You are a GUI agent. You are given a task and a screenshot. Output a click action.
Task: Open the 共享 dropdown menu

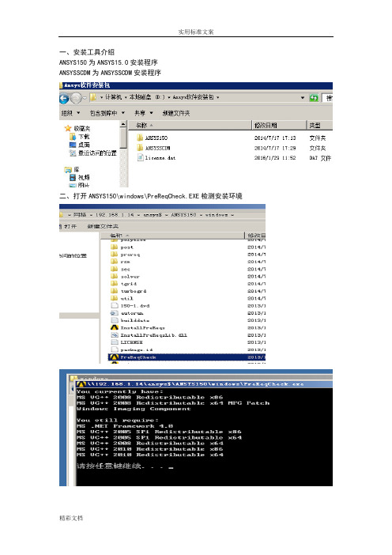[143, 113]
